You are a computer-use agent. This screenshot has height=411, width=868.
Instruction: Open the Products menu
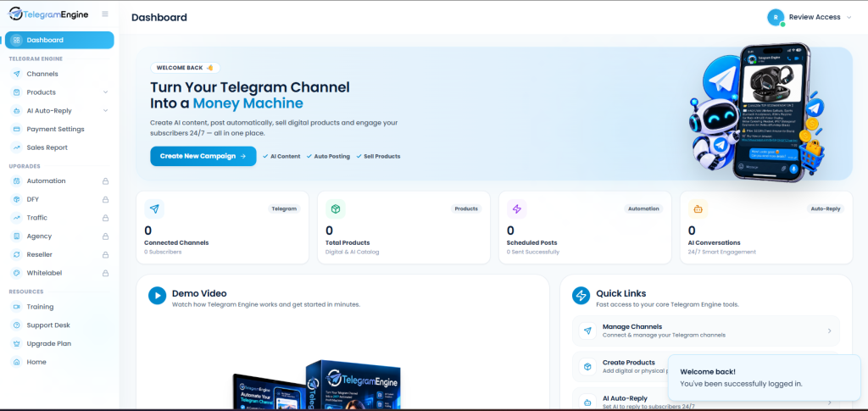pos(59,92)
